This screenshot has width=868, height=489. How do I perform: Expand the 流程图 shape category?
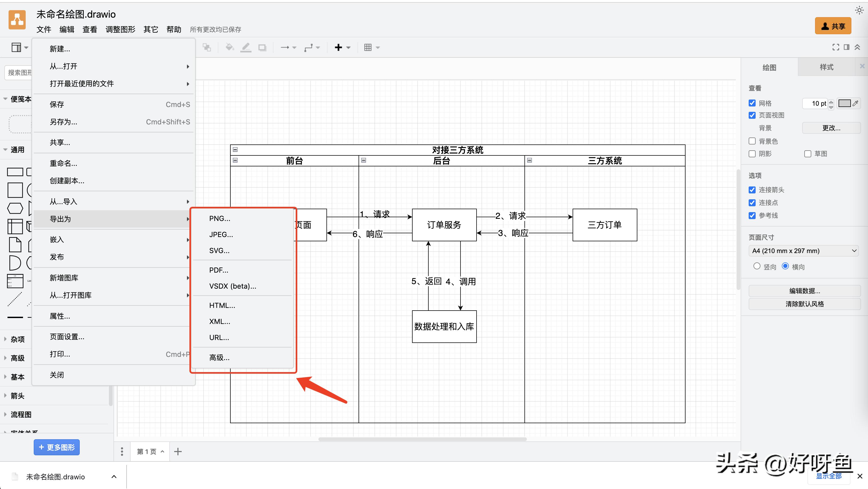point(21,415)
